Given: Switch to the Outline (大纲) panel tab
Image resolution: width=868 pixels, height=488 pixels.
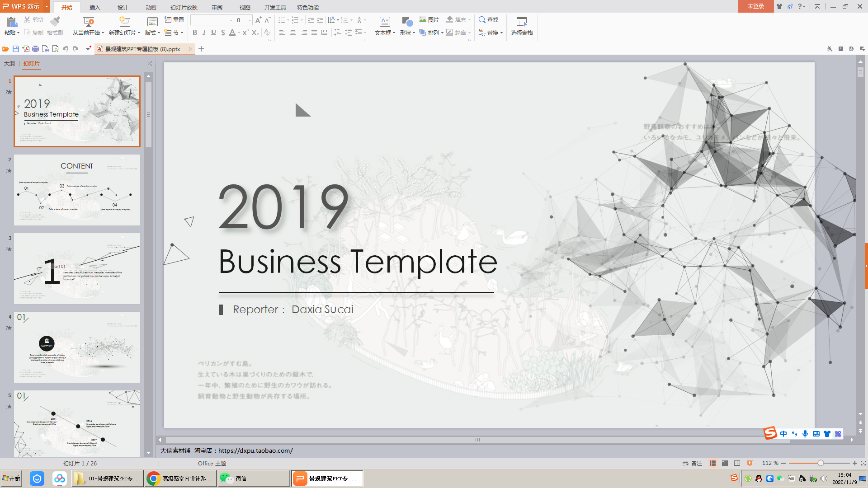Looking at the screenshot, I should 9,63.
